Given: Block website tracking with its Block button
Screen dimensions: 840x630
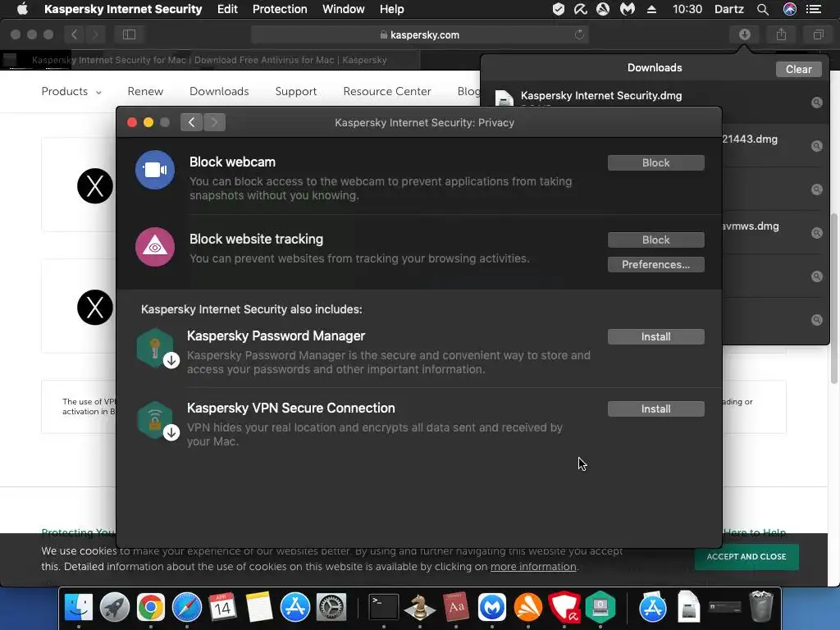Looking at the screenshot, I should point(655,240).
